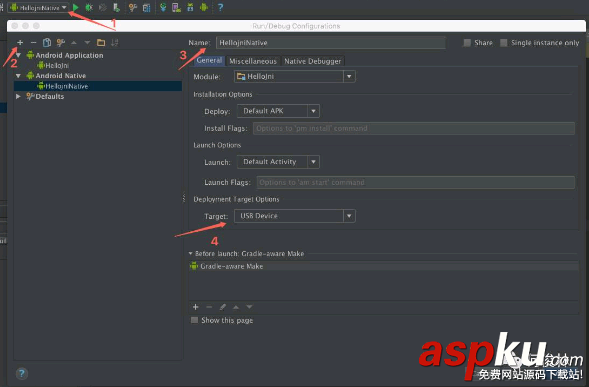The image size is (589, 387).
Task: Add a before-launch task with plus
Action: point(195,307)
